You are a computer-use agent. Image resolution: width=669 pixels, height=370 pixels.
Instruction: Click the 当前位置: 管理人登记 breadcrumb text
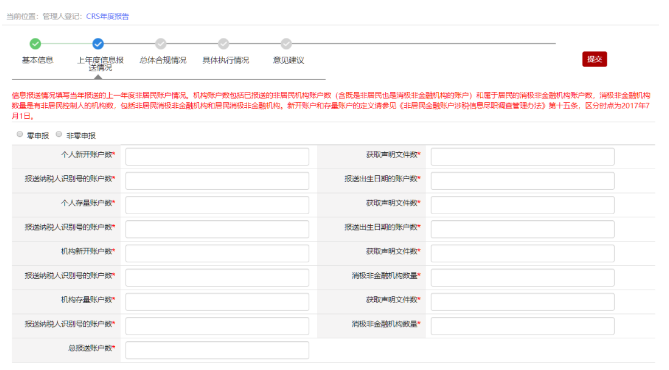(x=45, y=16)
